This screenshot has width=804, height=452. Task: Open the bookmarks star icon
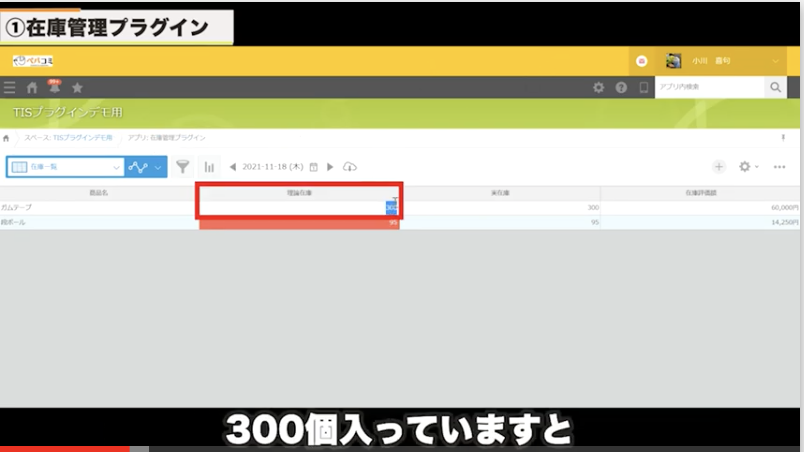(77, 88)
